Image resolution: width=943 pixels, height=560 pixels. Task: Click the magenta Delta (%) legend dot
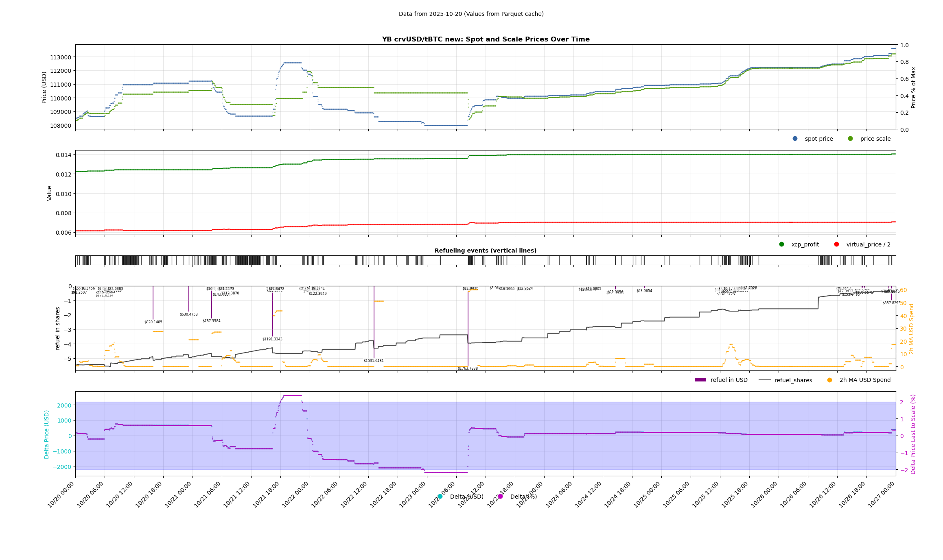500,497
